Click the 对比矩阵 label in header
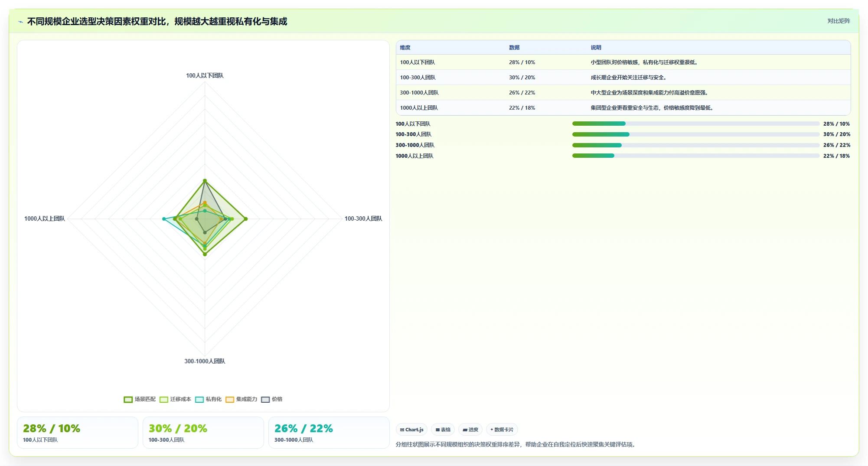Viewport: 868px width, 466px height. (x=839, y=21)
